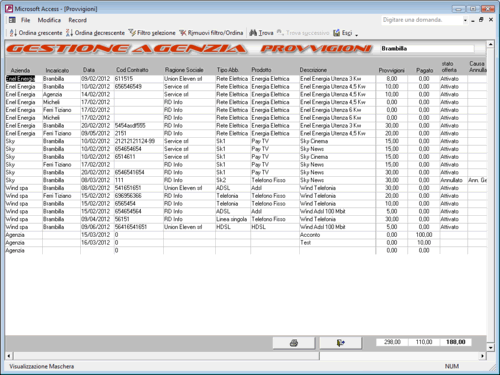Click the exit door button at the bottom
The width and height of the screenshot is (500, 375).
pyautogui.click(x=340, y=343)
